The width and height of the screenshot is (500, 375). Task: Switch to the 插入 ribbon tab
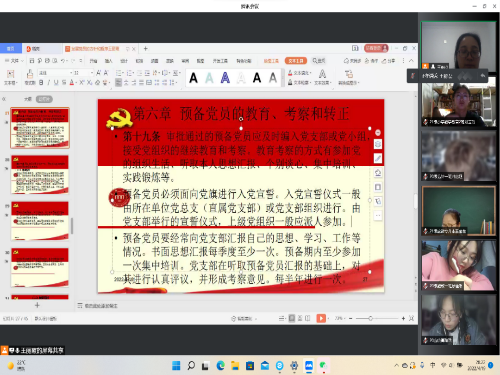point(108,61)
